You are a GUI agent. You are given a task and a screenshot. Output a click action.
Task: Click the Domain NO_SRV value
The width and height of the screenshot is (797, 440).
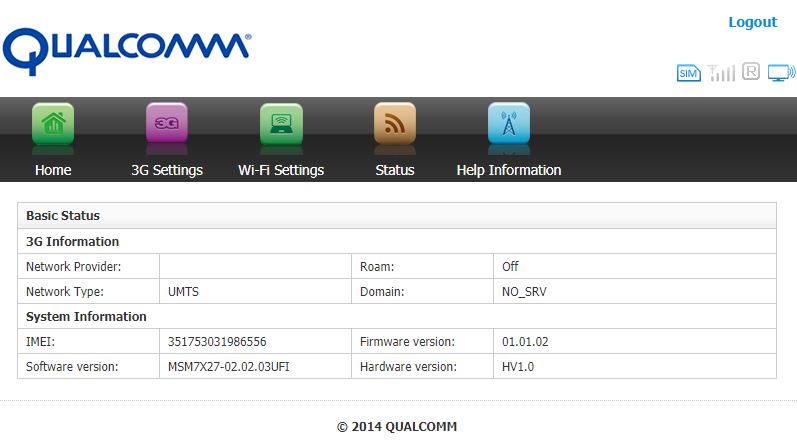(525, 292)
